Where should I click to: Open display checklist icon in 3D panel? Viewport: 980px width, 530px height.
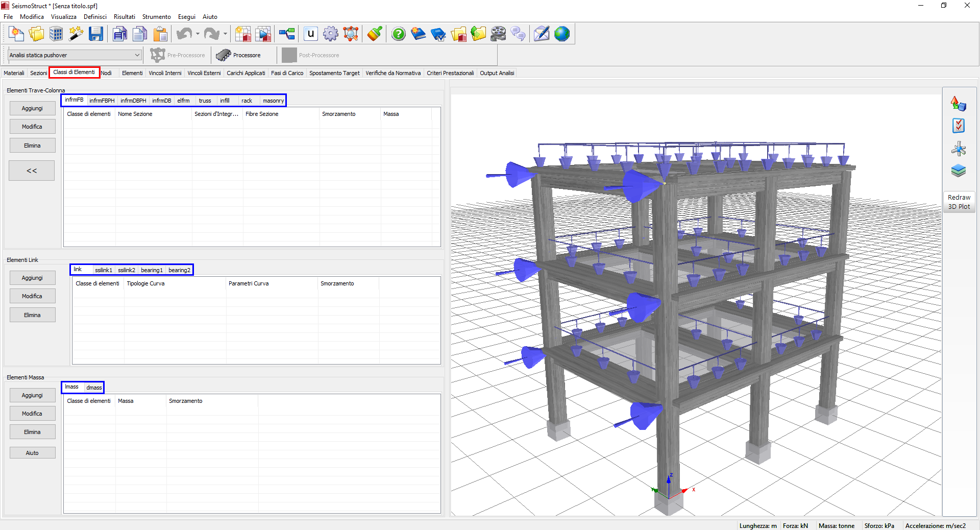(x=959, y=126)
